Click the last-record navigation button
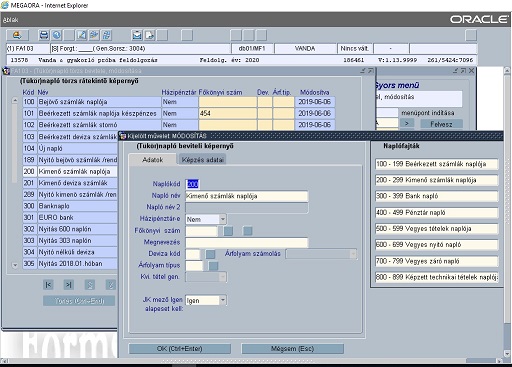 (68, 285)
